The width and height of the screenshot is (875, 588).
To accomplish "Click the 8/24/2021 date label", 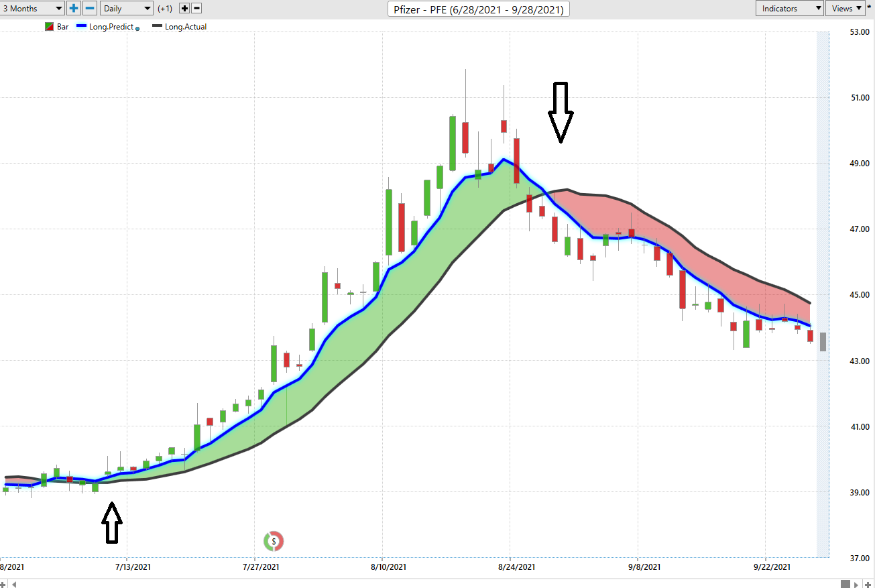I will click(x=517, y=567).
